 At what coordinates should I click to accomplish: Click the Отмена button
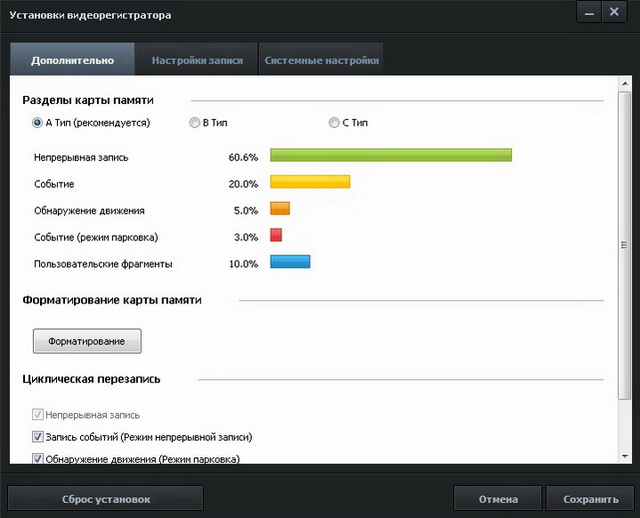tap(498, 498)
